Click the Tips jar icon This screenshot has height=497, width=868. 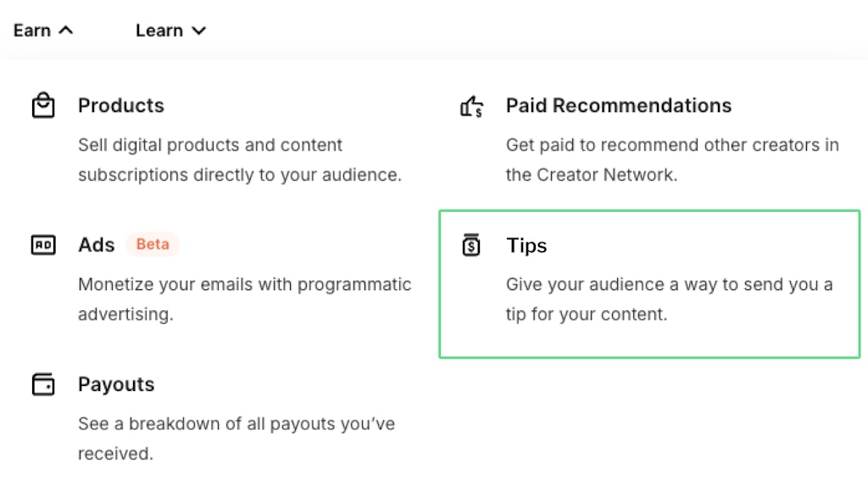coord(471,245)
